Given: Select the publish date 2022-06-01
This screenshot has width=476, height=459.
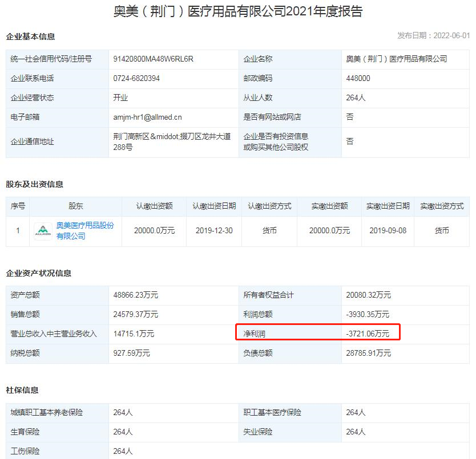Looking at the screenshot, I should (451, 35).
